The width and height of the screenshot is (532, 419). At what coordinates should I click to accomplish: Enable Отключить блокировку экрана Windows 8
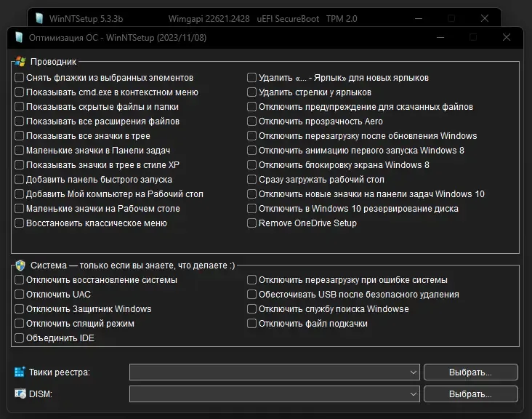click(251, 164)
